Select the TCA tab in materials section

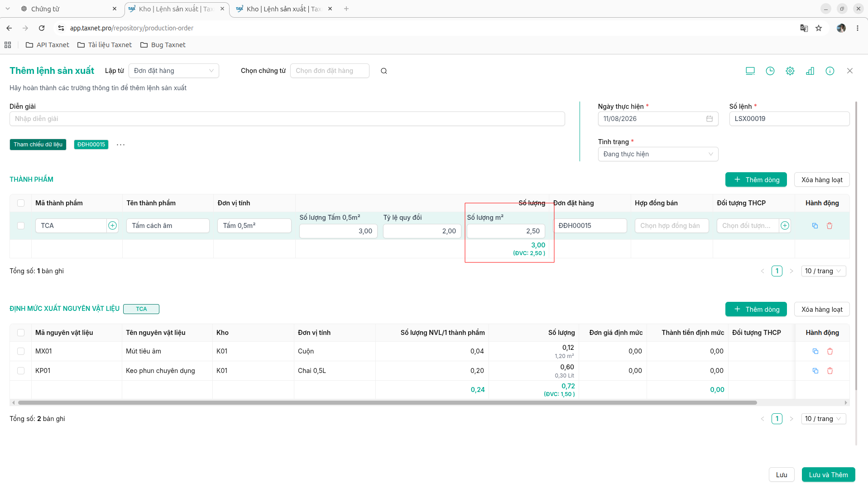coord(141,309)
